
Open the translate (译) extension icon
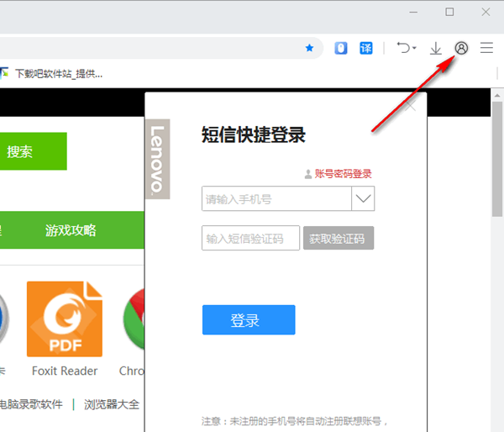click(x=365, y=48)
